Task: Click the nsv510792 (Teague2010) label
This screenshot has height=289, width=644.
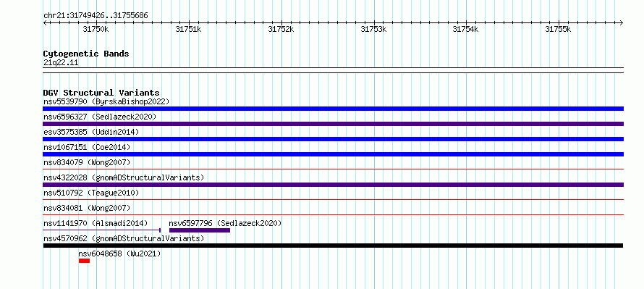Action: point(91,193)
